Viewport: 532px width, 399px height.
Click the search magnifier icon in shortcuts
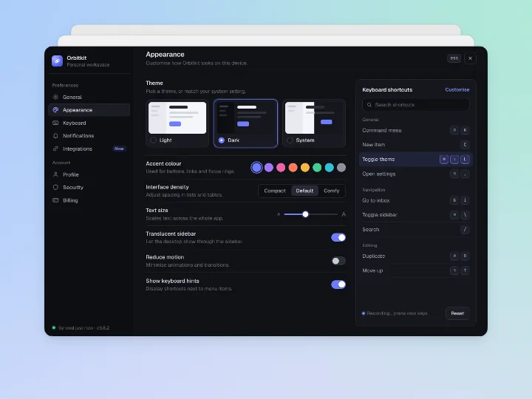tap(369, 105)
